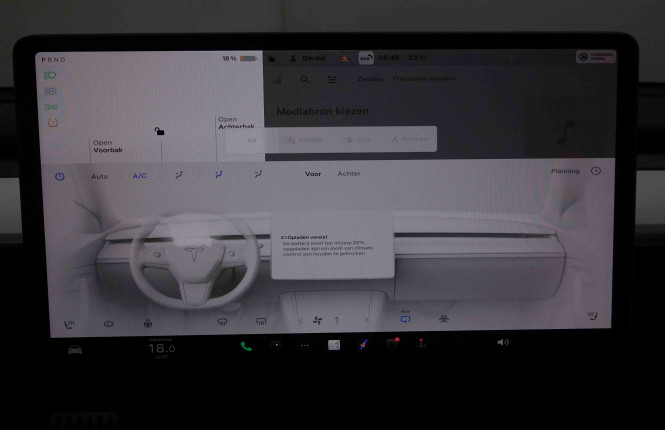Open car controls via car icon
The width and height of the screenshot is (665, 430).
pyautogui.click(x=75, y=349)
